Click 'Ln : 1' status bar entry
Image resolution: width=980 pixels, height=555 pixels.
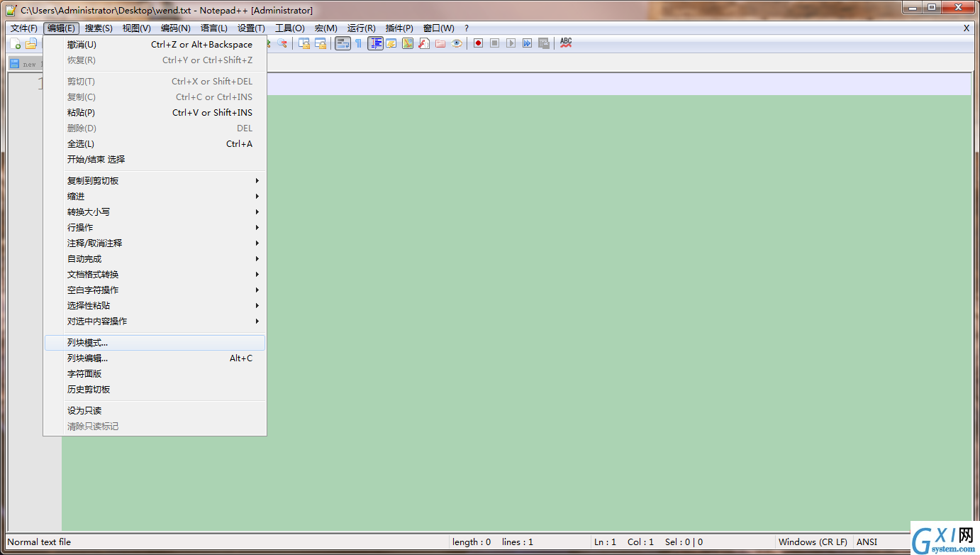click(x=605, y=542)
